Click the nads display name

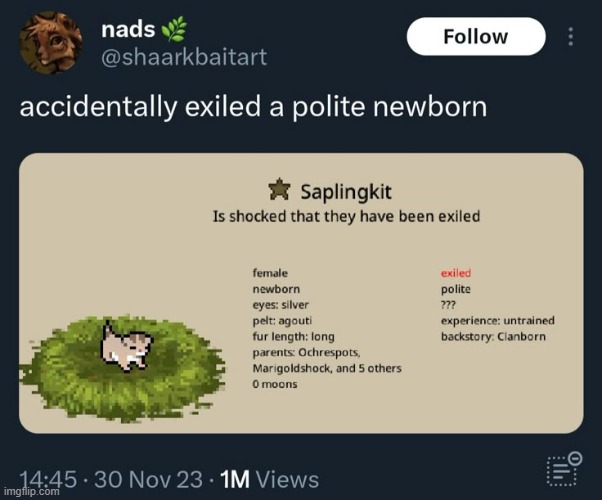coord(126,31)
